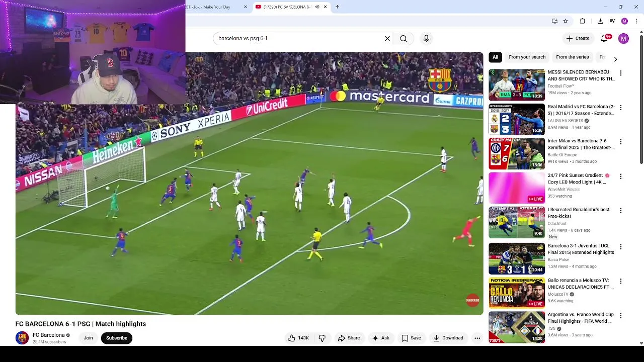Image resolution: width=644 pixels, height=362 pixels.
Task: Open Real Madrid 2-3 Barcelona thumbnail
Action: coord(517,119)
